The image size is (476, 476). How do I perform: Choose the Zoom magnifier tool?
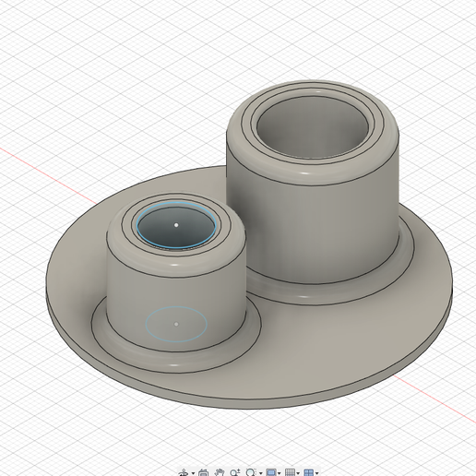235,473
